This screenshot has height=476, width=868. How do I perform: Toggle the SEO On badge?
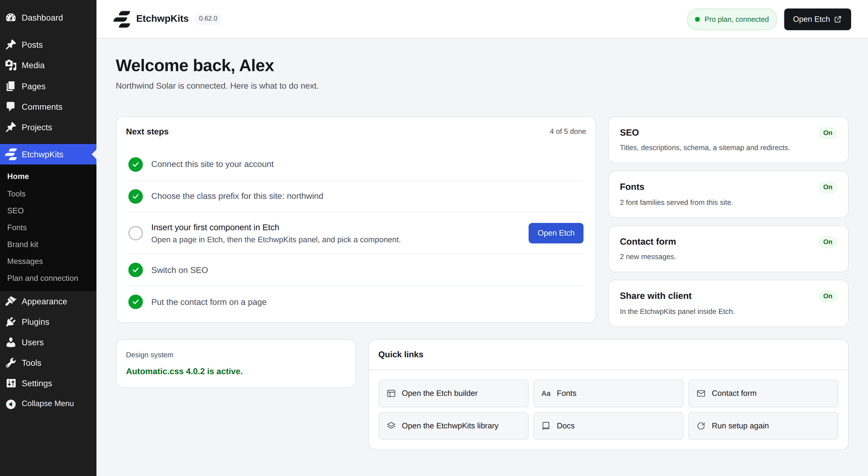tap(827, 133)
